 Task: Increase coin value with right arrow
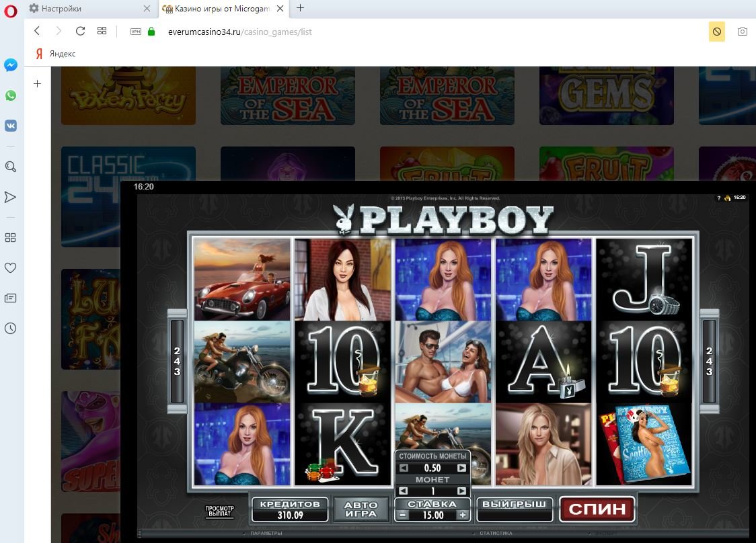tap(461, 468)
